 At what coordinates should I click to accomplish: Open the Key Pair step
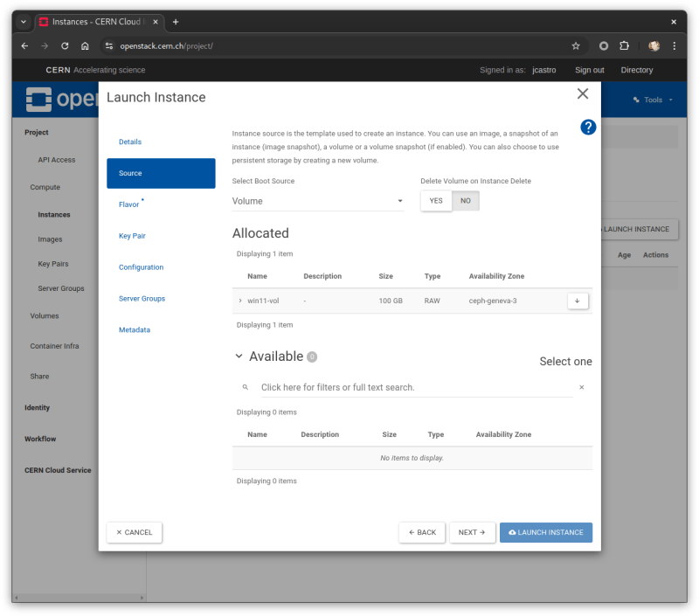132,235
